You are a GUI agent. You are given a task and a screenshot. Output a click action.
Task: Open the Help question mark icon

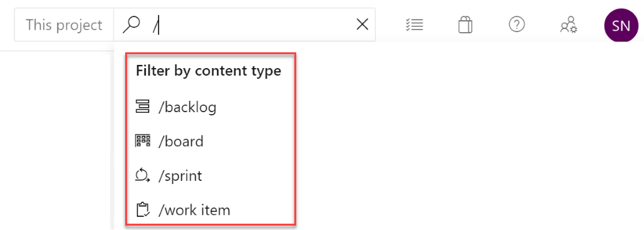[517, 25]
